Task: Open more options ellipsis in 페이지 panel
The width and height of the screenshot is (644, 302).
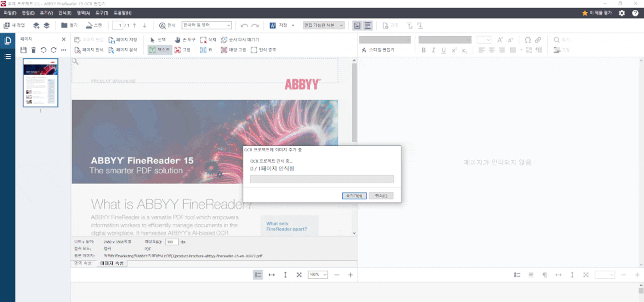Action: (x=63, y=50)
